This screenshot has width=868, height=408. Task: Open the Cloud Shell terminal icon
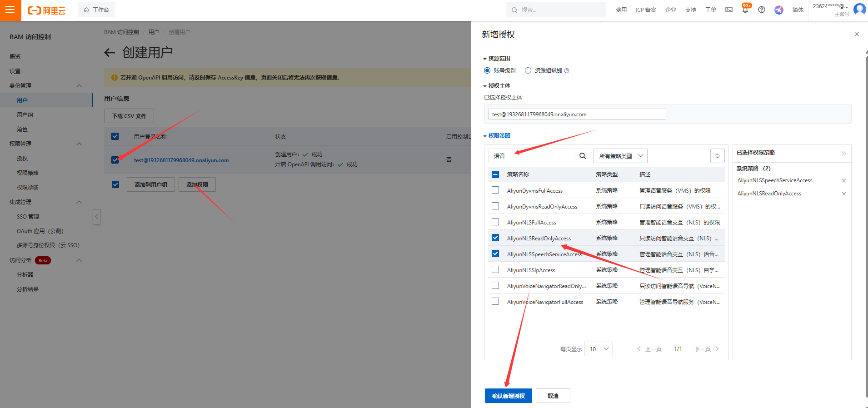pyautogui.click(x=729, y=10)
